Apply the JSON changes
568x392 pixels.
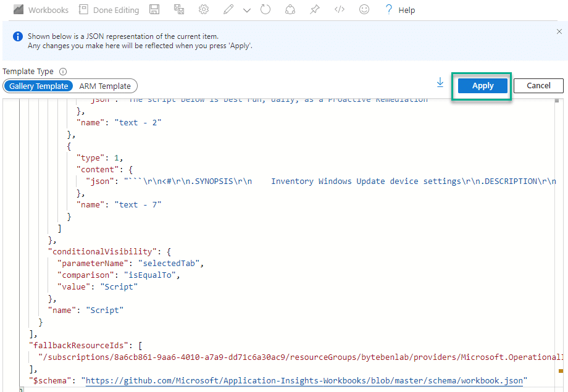(x=483, y=86)
